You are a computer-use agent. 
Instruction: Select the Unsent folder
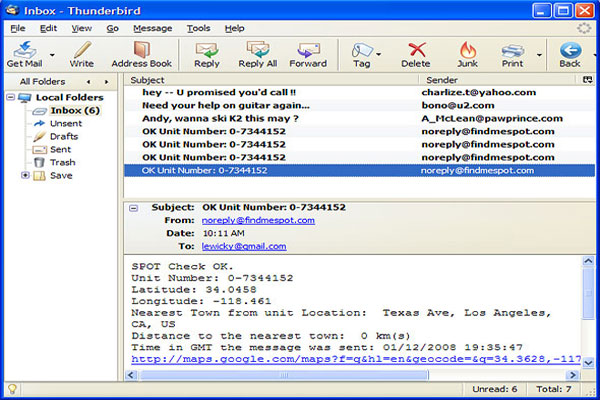click(66, 124)
